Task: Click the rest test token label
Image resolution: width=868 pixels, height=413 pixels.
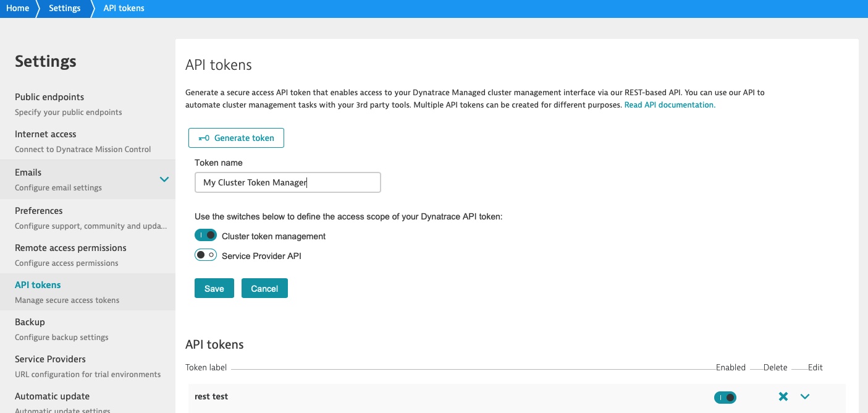Action: (211, 397)
